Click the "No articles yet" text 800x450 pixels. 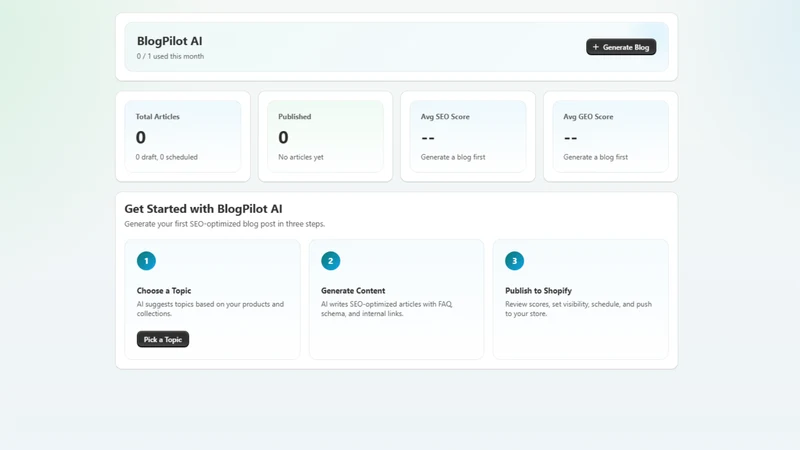coord(301,157)
